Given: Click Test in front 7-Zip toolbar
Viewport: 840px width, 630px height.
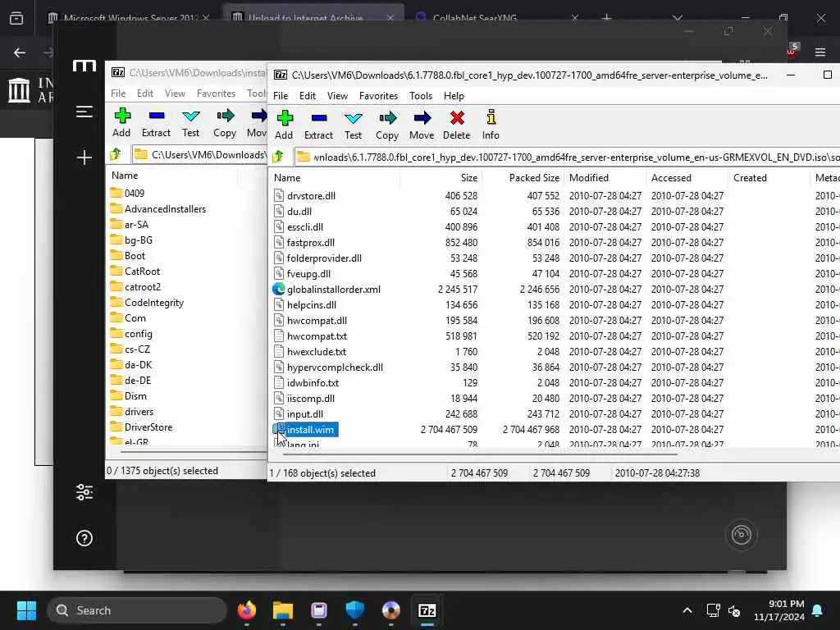Looking at the screenshot, I should (353, 125).
